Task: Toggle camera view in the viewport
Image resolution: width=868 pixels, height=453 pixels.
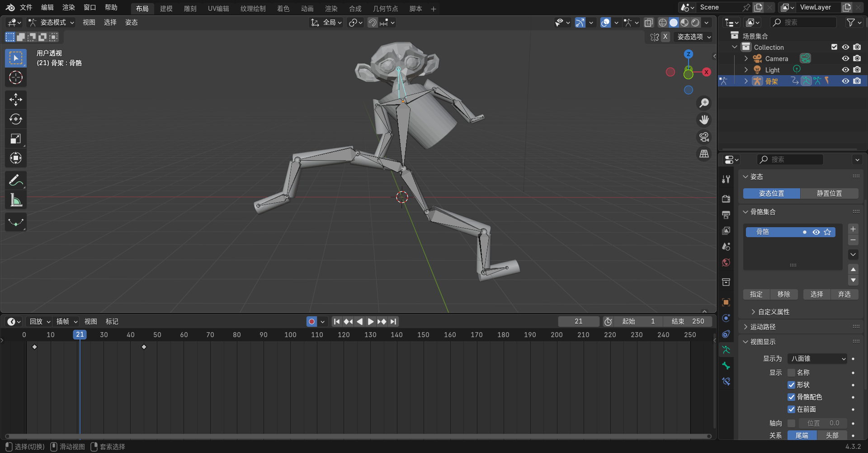Action: pyautogui.click(x=704, y=137)
